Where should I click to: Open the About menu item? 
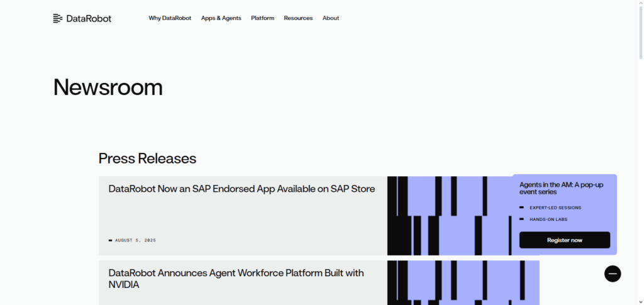pos(331,18)
